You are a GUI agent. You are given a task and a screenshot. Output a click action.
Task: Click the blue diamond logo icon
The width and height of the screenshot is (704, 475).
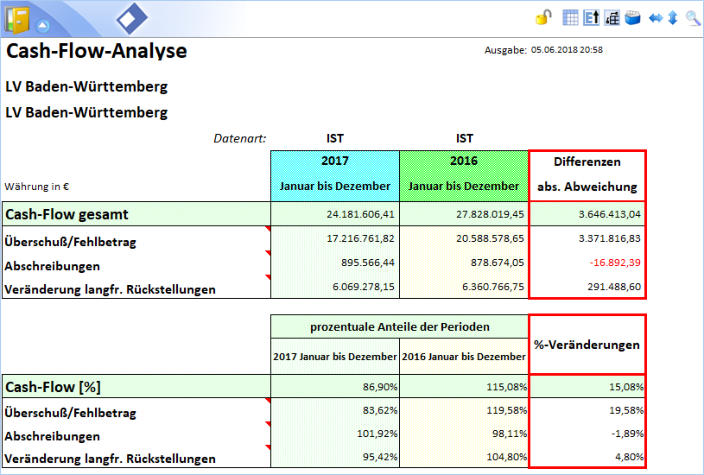[131, 18]
